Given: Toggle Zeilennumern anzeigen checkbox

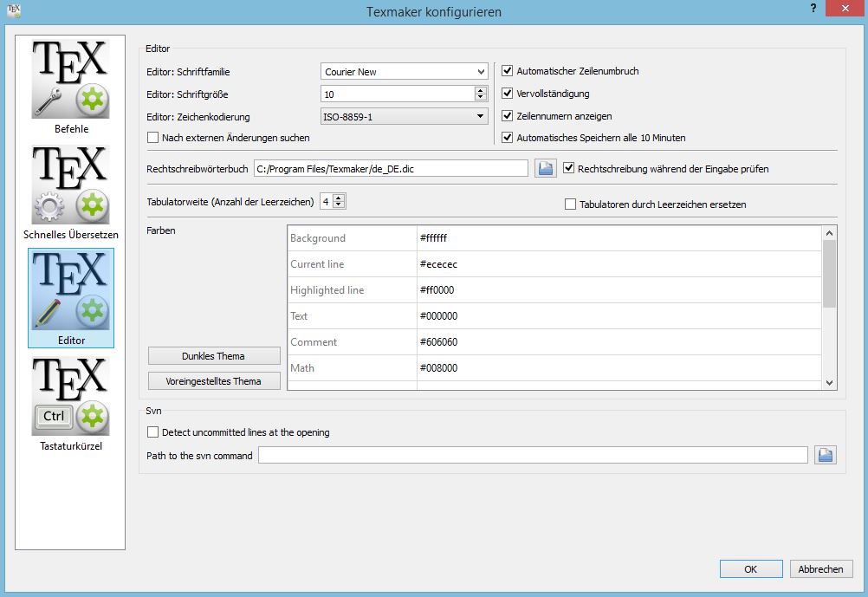Looking at the screenshot, I should tap(507, 116).
